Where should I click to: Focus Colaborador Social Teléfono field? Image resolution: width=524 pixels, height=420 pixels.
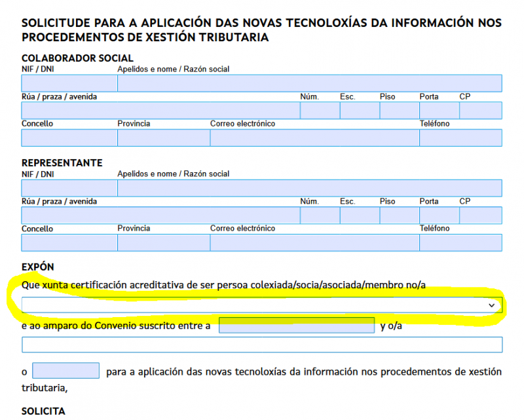(461, 138)
